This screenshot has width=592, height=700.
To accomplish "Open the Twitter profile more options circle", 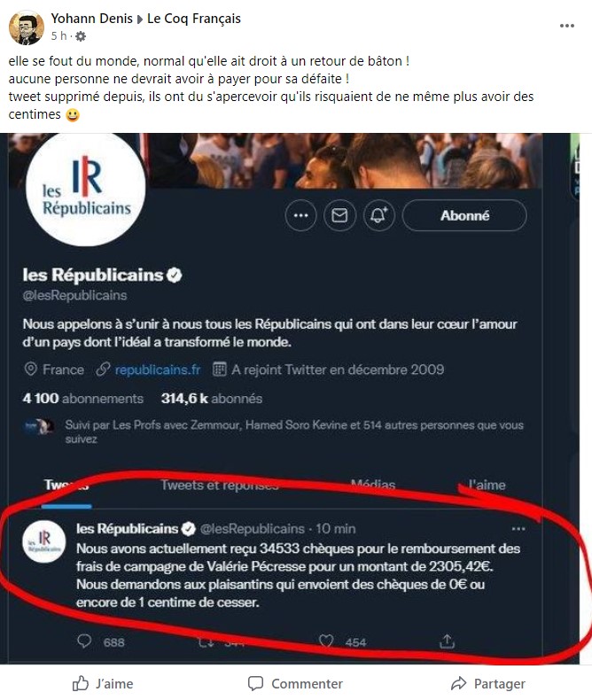I will (300, 215).
